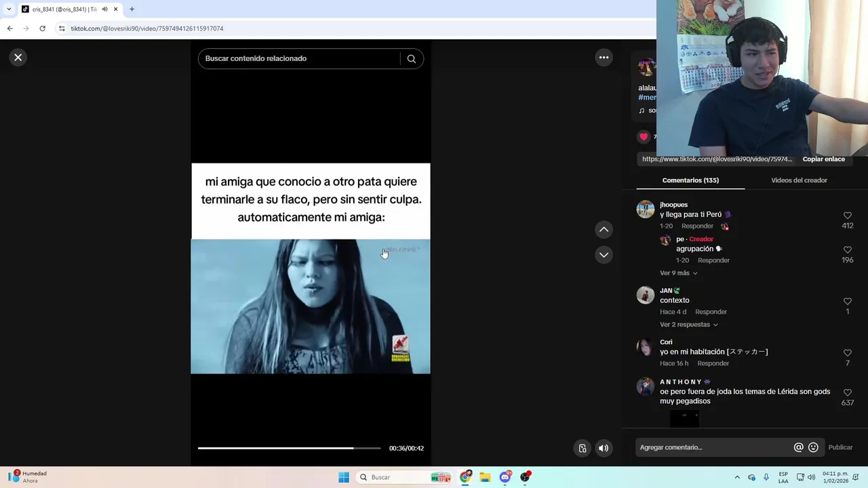Open the Windows Start menu
This screenshot has width=868, height=488.
(x=344, y=477)
